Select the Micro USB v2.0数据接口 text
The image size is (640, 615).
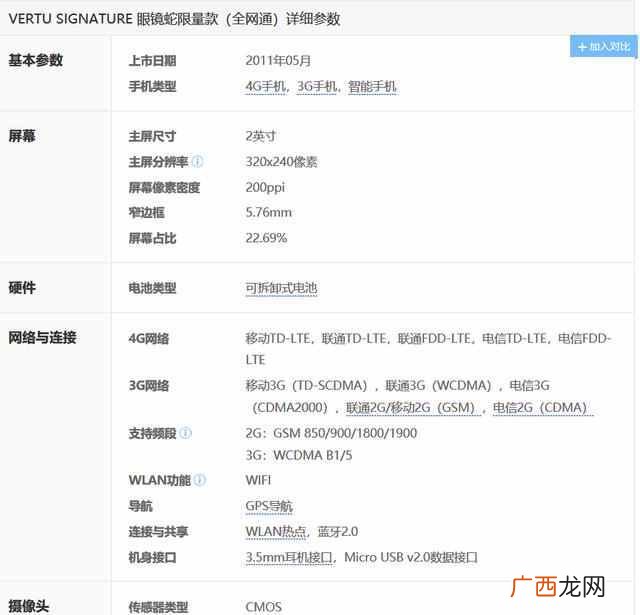[x=411, y=557]
